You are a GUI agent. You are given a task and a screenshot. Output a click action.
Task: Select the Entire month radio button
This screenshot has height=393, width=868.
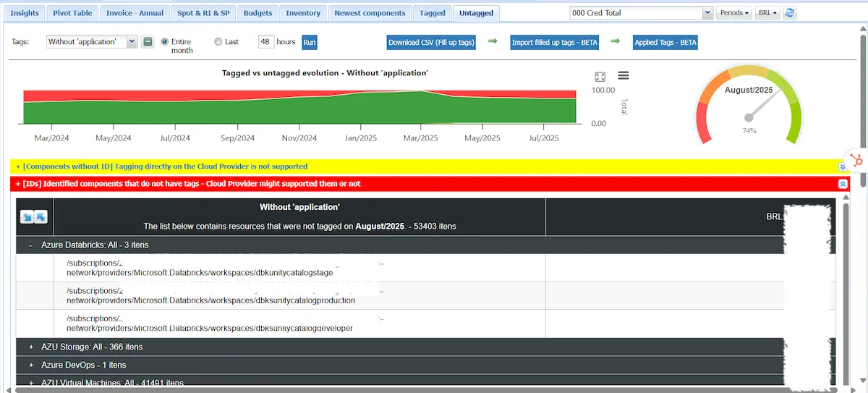click(x=165, y=42)
